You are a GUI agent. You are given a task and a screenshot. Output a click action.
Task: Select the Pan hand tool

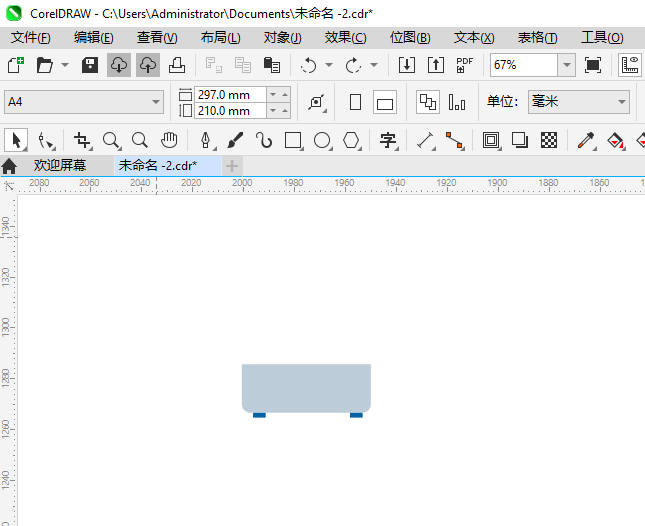point(169,140)
